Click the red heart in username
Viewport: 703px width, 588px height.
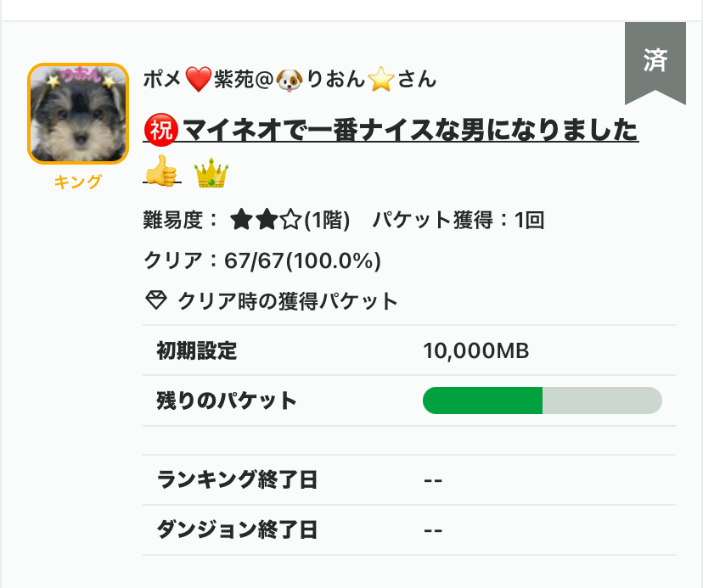tap(197, 81)
